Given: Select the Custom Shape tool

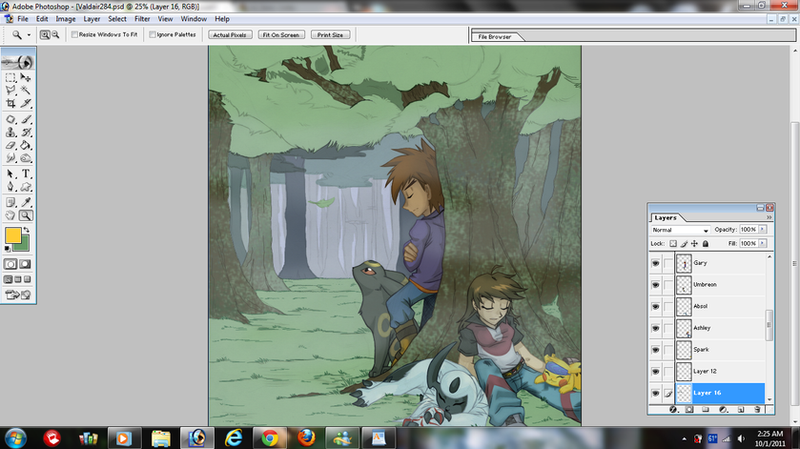Looking at the screenshot, I should click(26, 187).
